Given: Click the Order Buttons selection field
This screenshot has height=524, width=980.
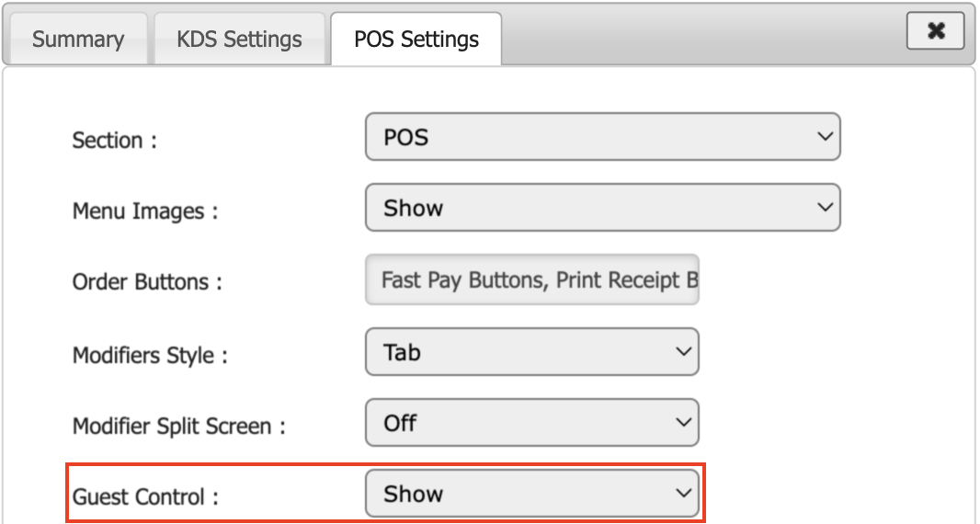Looking at the screenshot, I should coord(532,279).
